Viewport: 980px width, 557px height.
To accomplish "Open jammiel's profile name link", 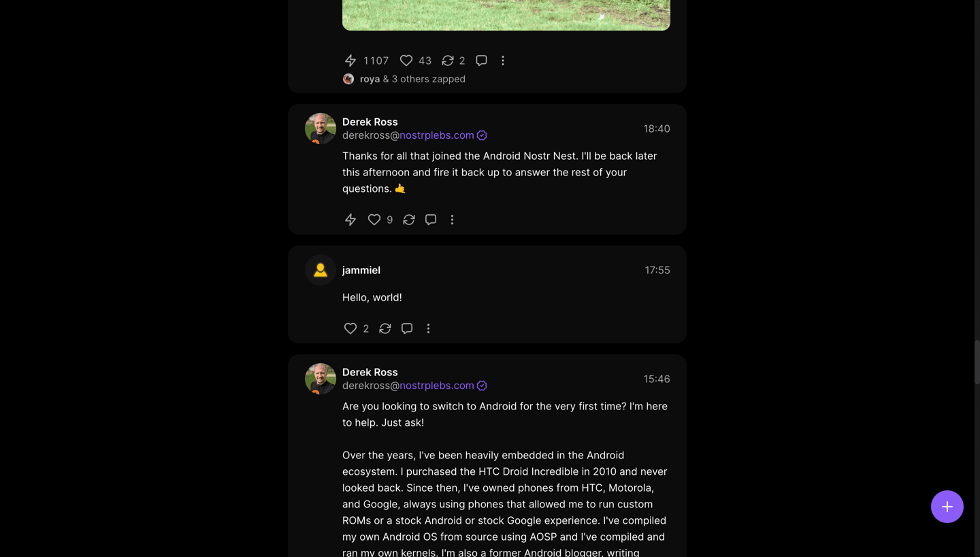I will click(361, 270).
